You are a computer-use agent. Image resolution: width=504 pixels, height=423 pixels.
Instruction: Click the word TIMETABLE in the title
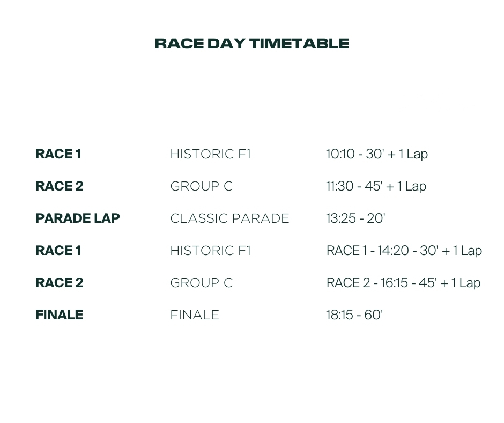point(299,43)
